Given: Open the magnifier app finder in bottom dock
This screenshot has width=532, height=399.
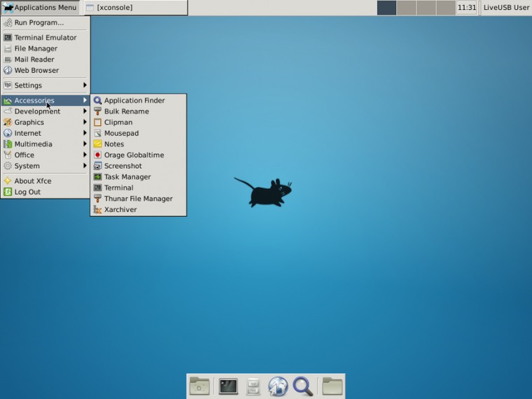Looking at the screenshot, I should coord(302,386).
